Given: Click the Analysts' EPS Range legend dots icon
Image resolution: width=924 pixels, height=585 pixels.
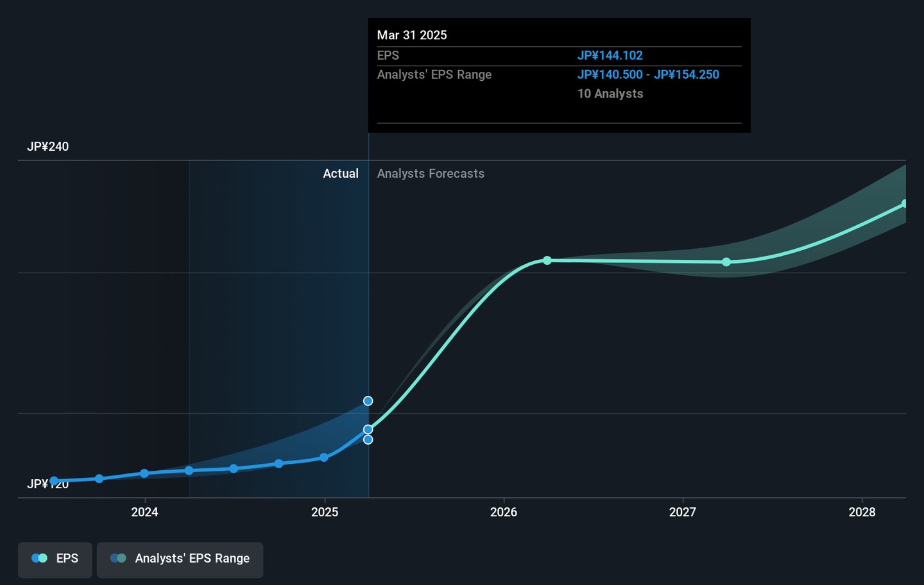Looking at the screenshot, I should [118, 559].
